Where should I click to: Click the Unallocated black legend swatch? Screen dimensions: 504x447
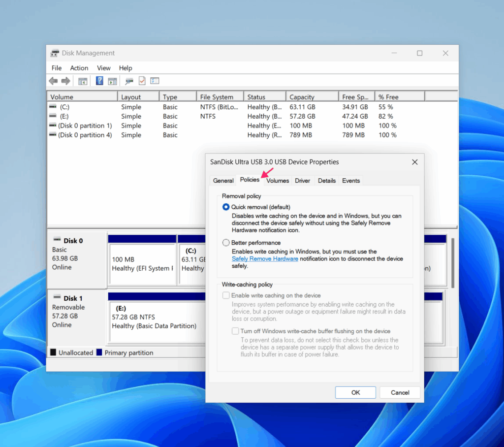(x=53, y=352)
